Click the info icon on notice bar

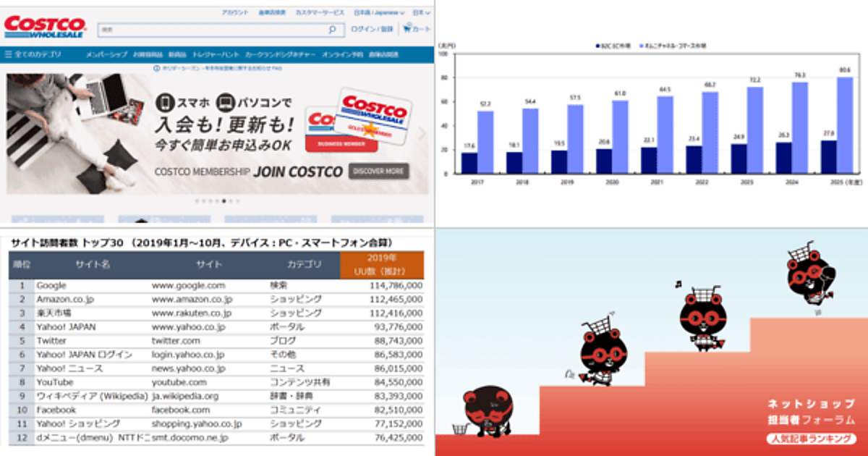[x=156, y=68]
